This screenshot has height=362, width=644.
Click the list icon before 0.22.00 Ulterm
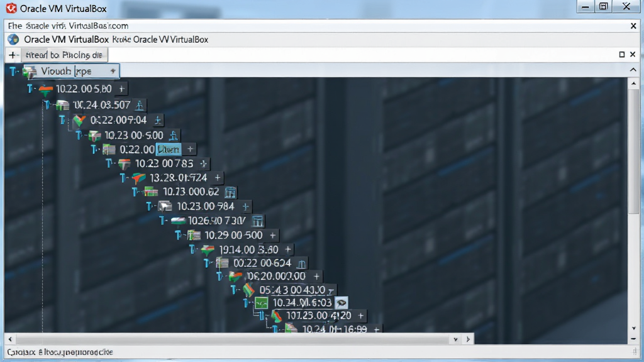click(109, 150)
